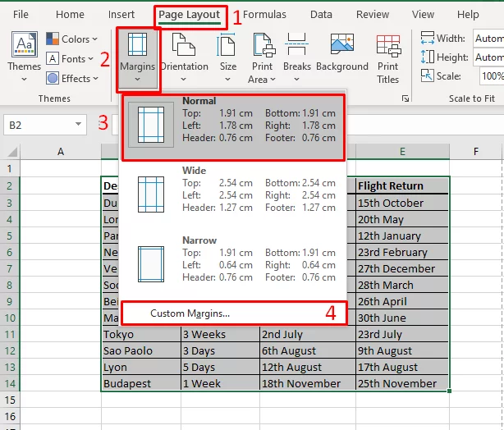Switch to the Insert tab
This screenshot has height=430, width=504.
tap(121, 15)
